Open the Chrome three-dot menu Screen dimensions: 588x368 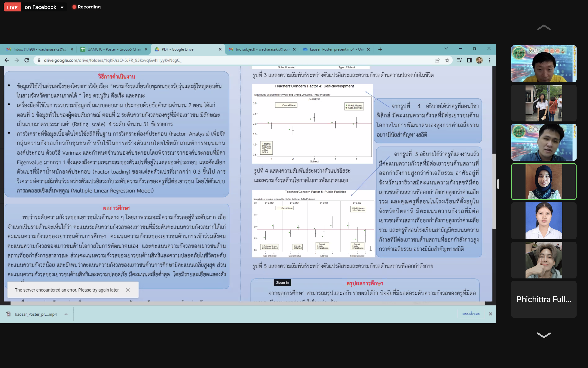coord(489,60)
